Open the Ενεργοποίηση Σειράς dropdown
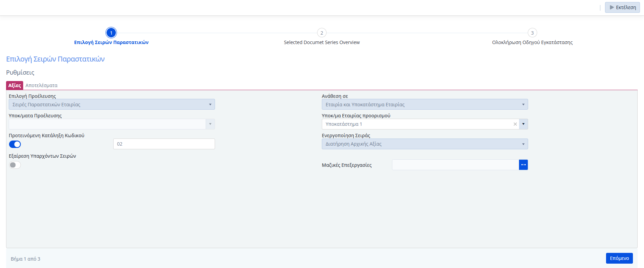This screenshot has height=268, width=644. (425, 144)
